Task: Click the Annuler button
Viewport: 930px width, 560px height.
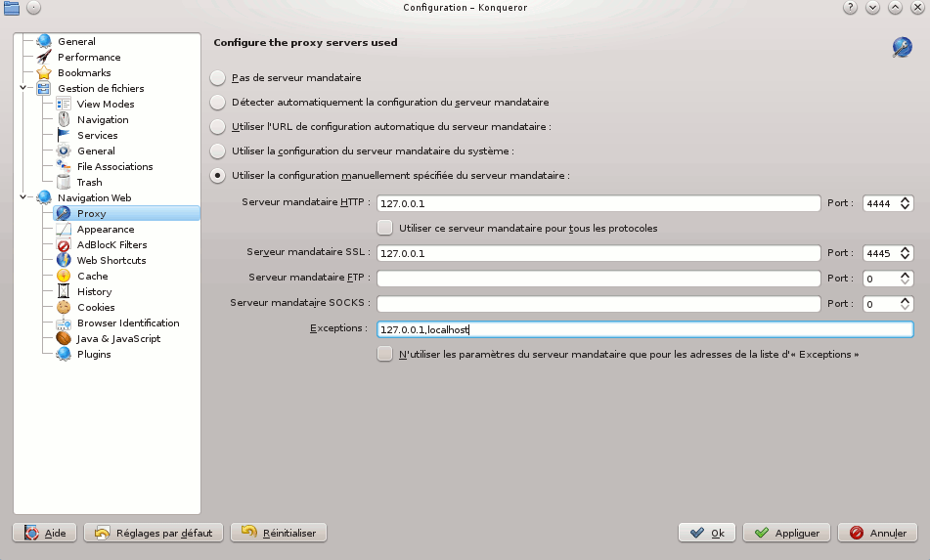Action: [878, 533]
